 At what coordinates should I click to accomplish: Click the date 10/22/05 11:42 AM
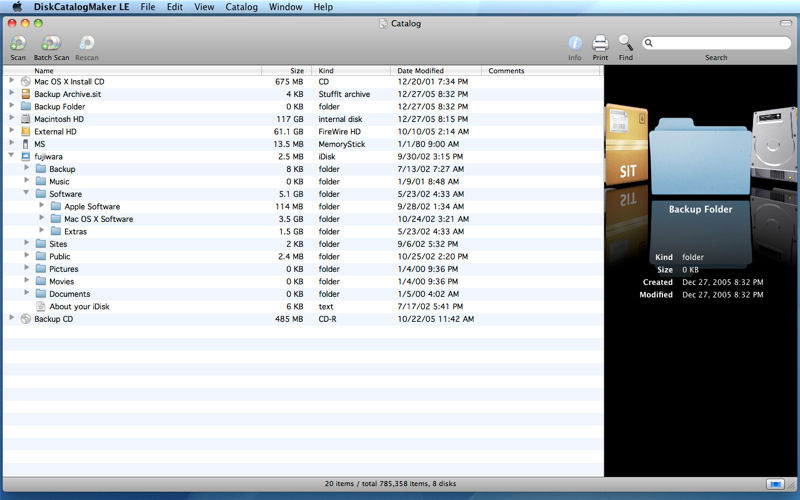click(436, 319)
